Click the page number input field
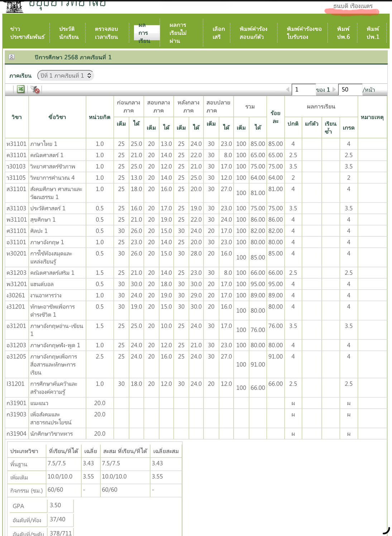This screenshot has width=392, height=536. [303, 90]
